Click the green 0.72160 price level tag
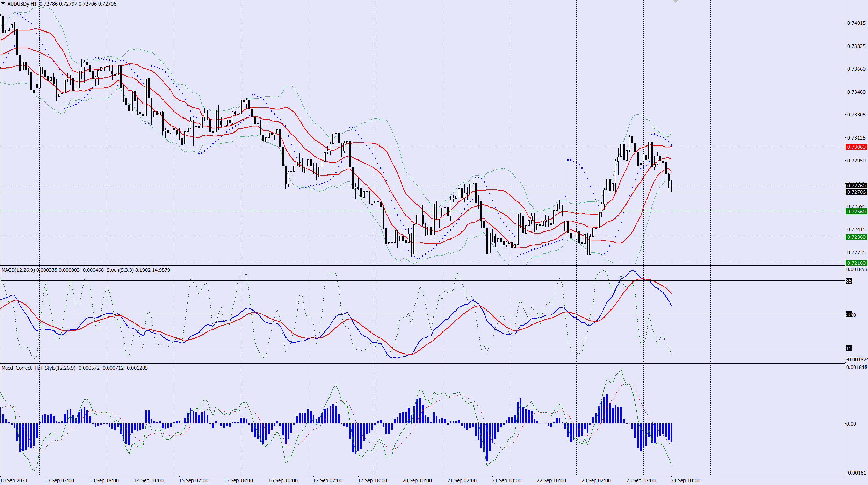Screen dimensions: 868x485 [856, 263]
